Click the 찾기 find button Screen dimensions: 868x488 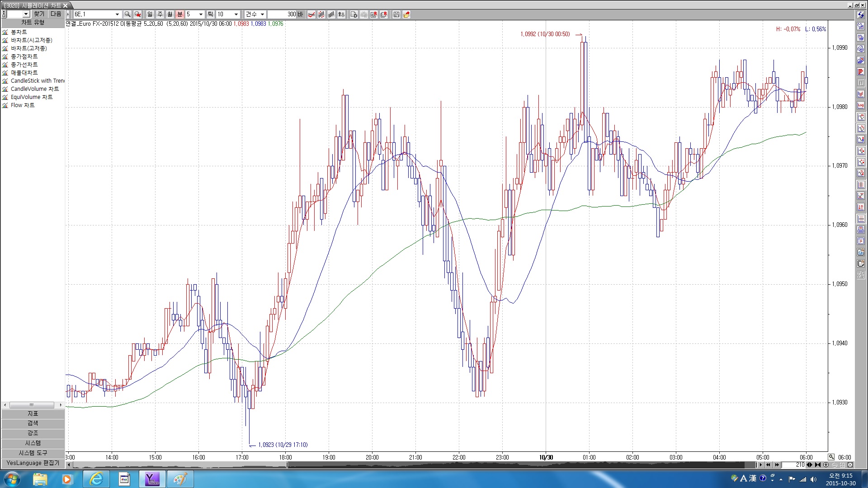[x=39, y=14]
